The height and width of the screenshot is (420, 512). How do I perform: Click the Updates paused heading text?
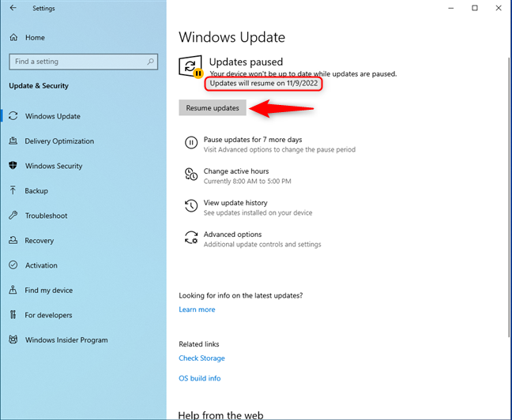coord(246,62)
